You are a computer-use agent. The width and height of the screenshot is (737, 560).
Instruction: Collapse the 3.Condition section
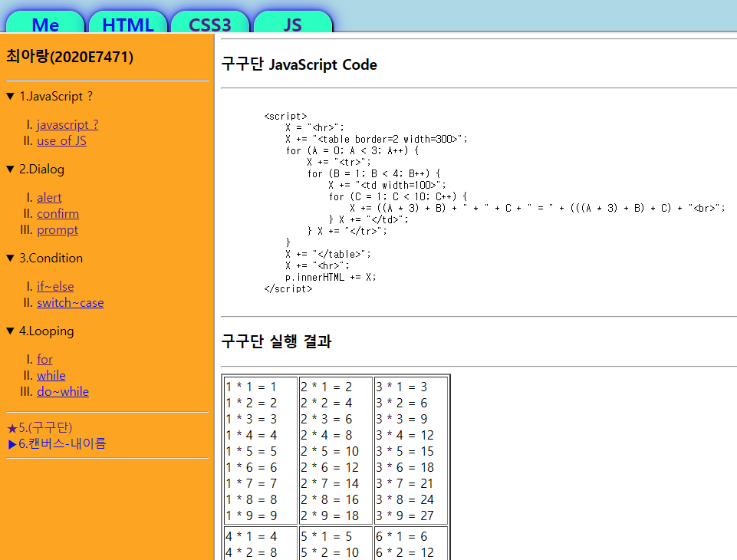coord(44,258)
